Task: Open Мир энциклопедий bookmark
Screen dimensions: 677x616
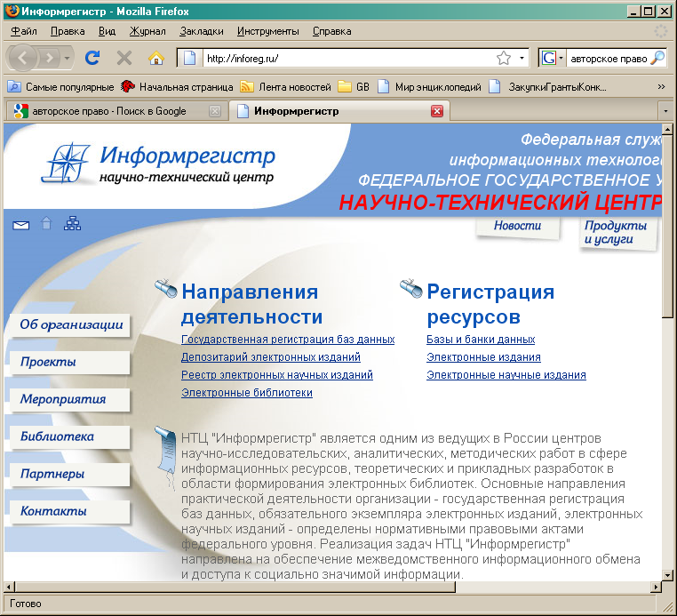Action: click(x=430, y=87)
